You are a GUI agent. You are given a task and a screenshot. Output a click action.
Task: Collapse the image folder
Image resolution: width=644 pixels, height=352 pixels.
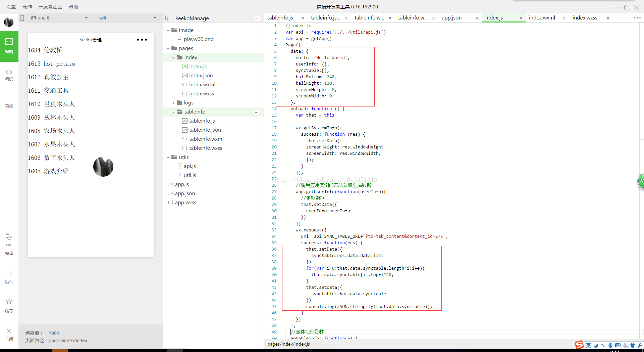point(168,31)
